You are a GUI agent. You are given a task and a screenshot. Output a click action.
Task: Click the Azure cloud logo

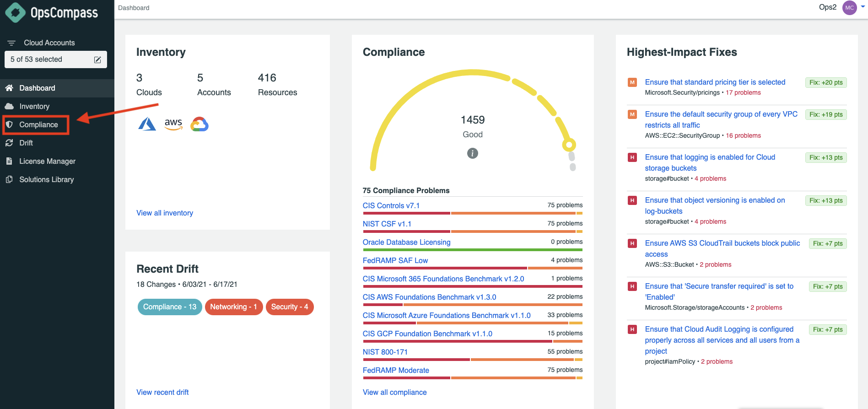[147, 124]
